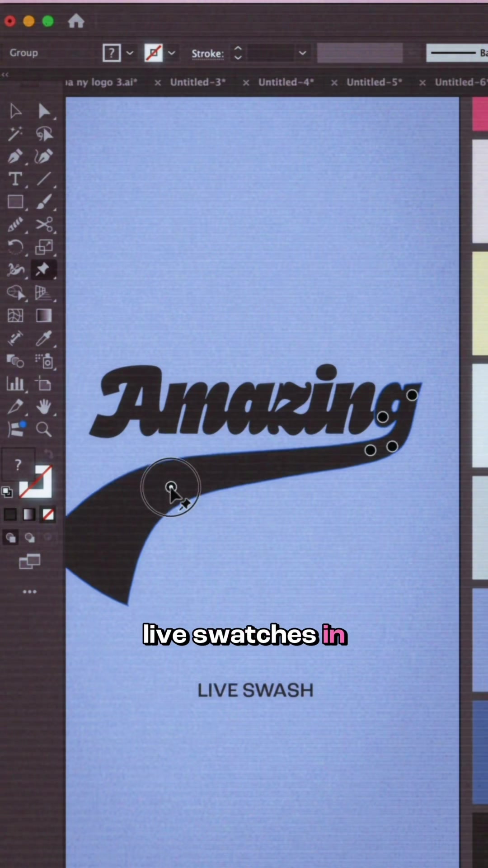Choose the Column Graph tool
This screenshot has width=488, height=868.
(x=15, y=384)
